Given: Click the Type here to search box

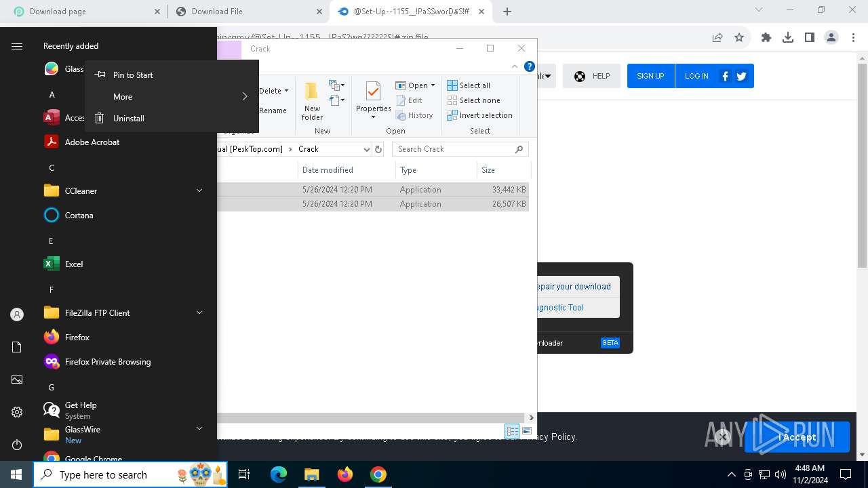Looking at the screenshot, I should click(130, 474).
